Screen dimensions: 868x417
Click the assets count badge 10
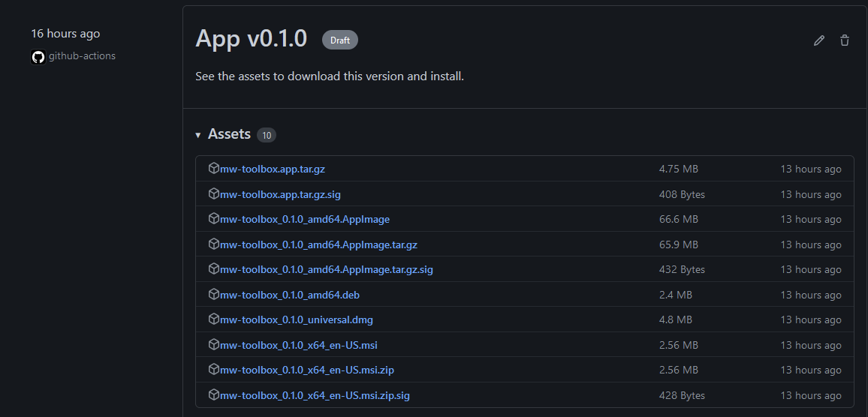click(267, 135)
